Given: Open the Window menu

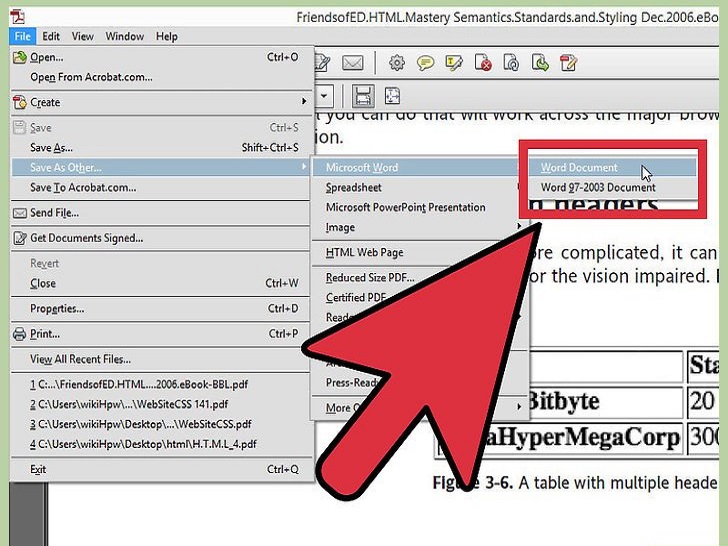Looking at the screenshot, I should (x=124, y=36).
